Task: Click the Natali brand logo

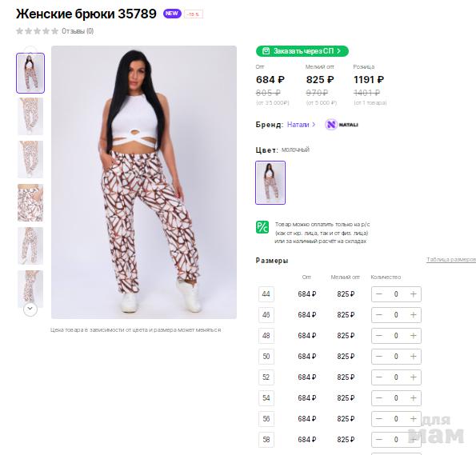Action: tap(342, 125)
